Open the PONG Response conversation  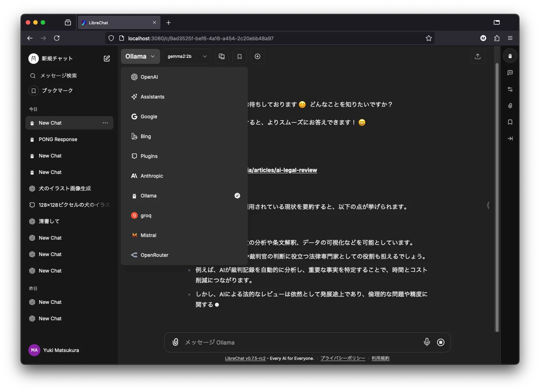pos(58,139)
